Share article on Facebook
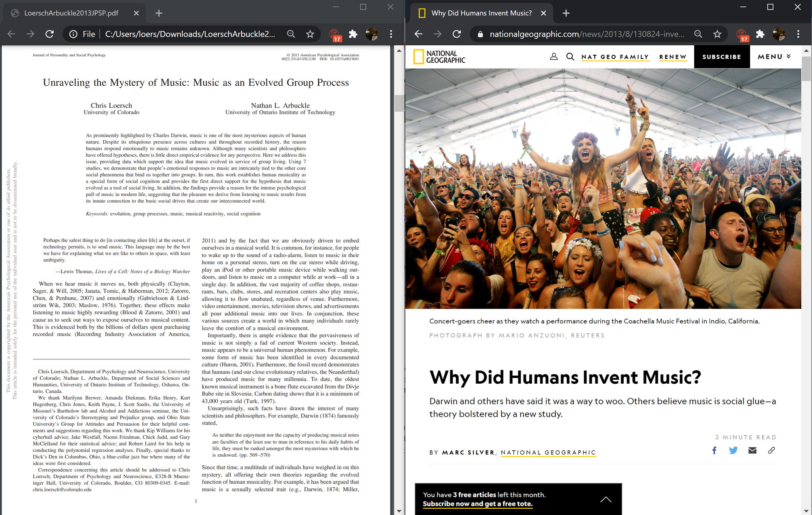This screenshot has width=812, height=515. pyautogui.click(x=714, y=450)
